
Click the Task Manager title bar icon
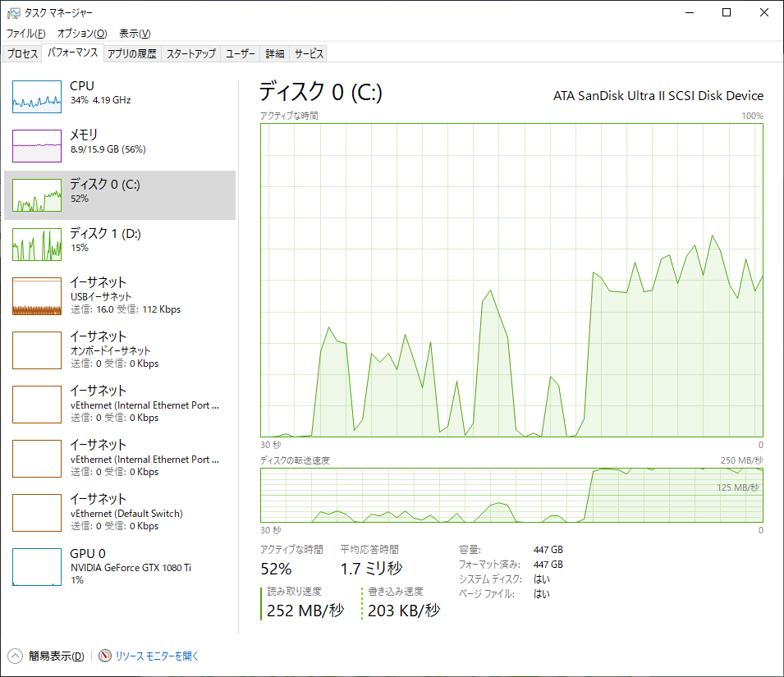pyautogui.click(x=13, y=13)
